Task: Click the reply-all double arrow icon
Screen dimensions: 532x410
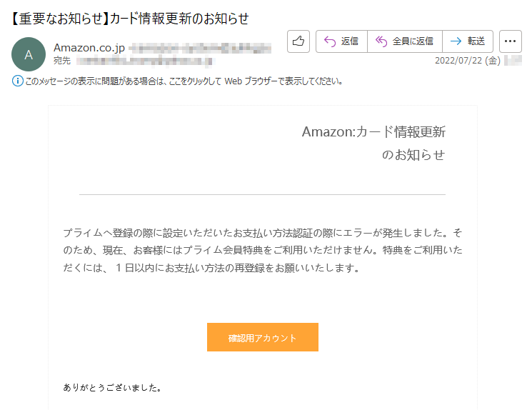Action: click(381, 41)
